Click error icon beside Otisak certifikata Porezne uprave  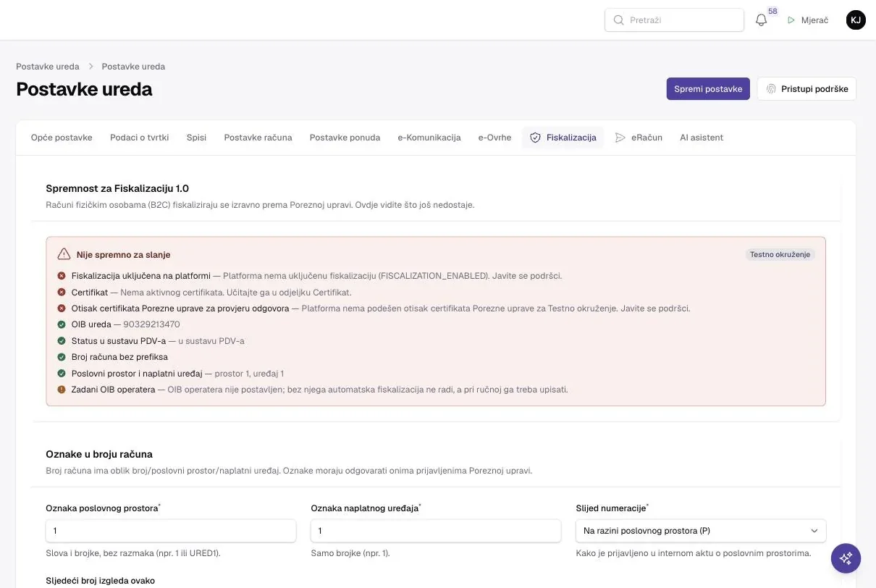coord(62,308)
